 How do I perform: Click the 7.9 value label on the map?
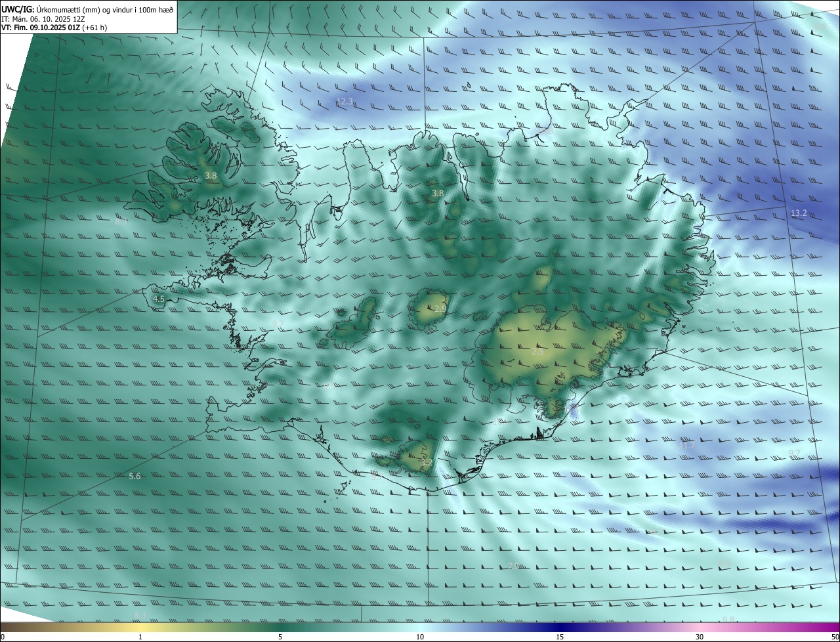513,566
